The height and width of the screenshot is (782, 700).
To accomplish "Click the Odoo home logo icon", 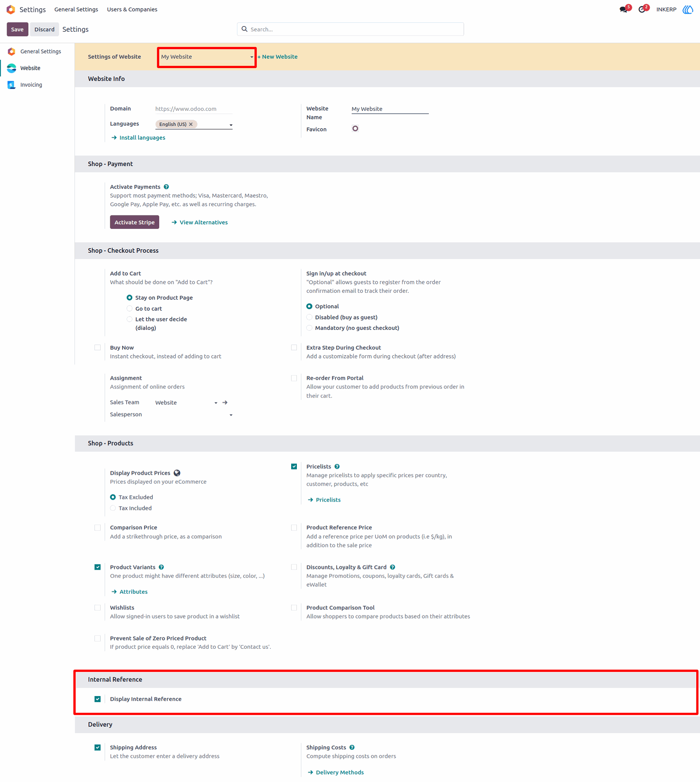I will point(11,9).
